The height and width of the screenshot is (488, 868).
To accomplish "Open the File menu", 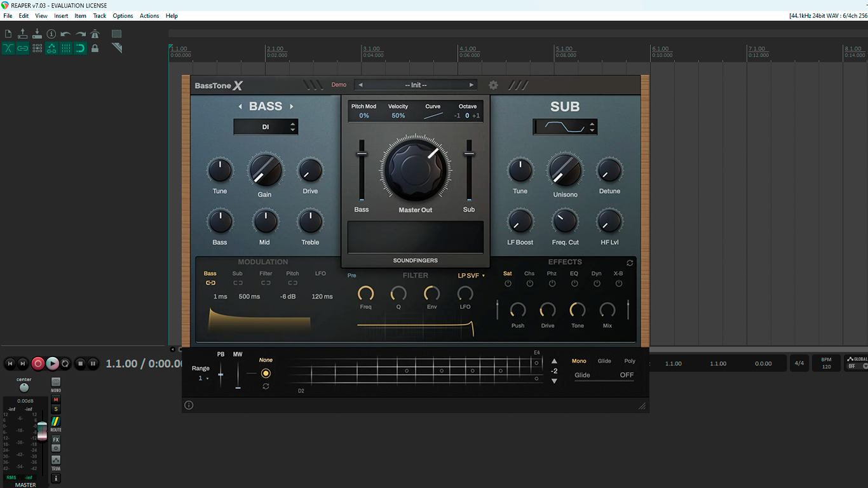I will click(8, 16).
